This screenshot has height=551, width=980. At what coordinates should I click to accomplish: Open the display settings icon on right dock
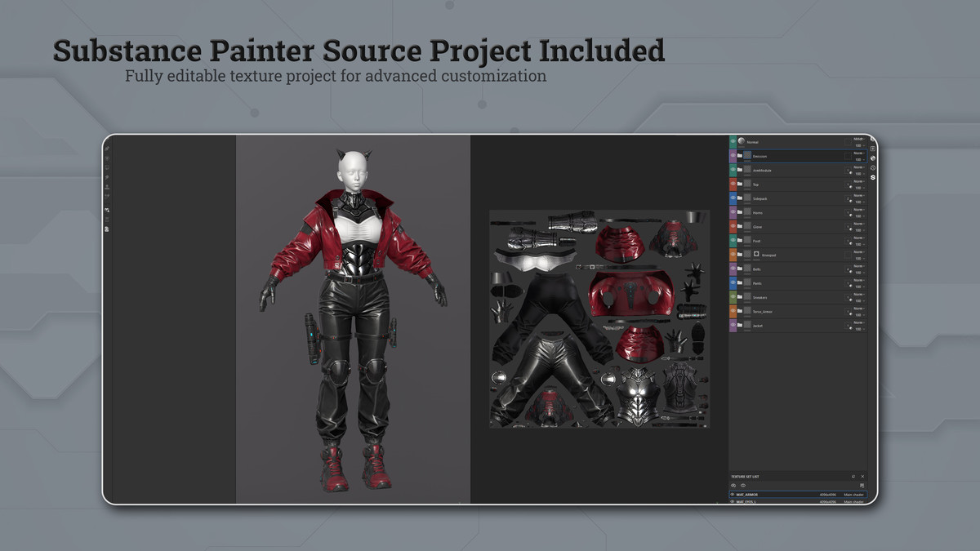click(x=873, y=149)
